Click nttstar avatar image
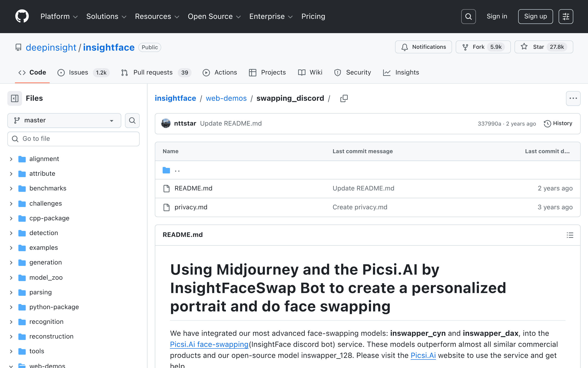588x368 pixels. (166, 124)
